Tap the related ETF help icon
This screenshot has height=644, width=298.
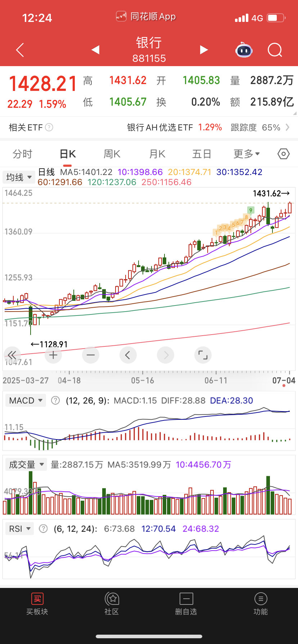(x=49, y=127)
